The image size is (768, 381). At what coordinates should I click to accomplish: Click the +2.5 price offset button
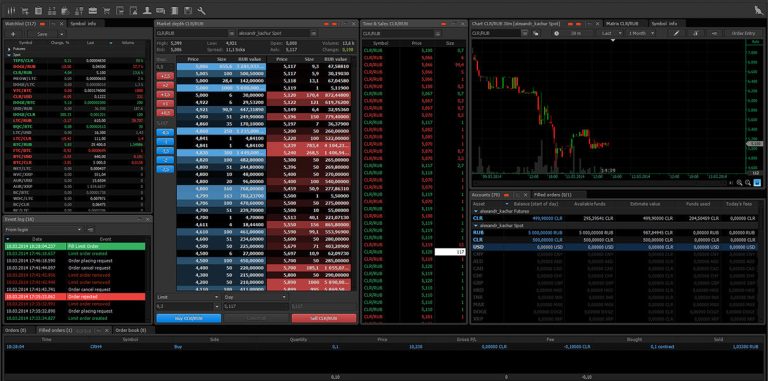165,76
